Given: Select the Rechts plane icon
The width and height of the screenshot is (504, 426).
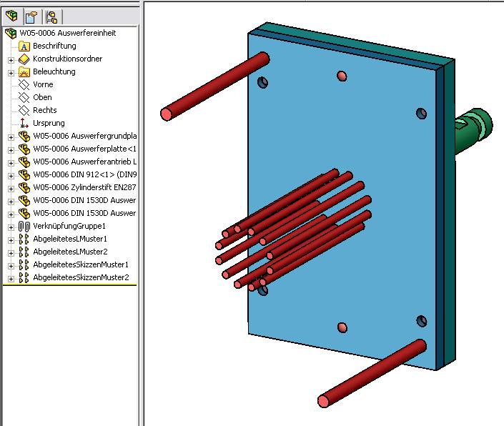Looking at the screenshot, I should (24, 111).
